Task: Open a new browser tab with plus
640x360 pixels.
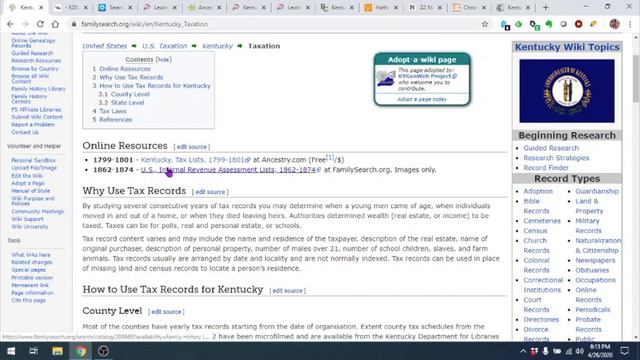Action: pos(545,7)
